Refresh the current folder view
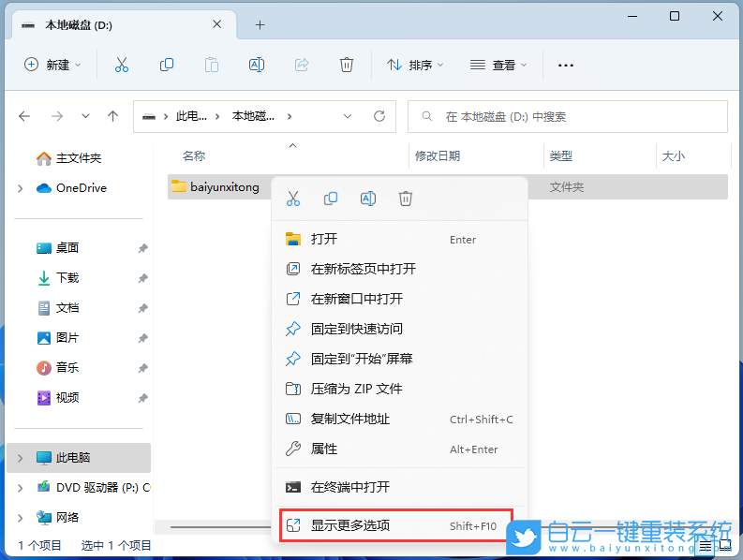This screenshot has height=560, width=743. click(x=379, y=116)
